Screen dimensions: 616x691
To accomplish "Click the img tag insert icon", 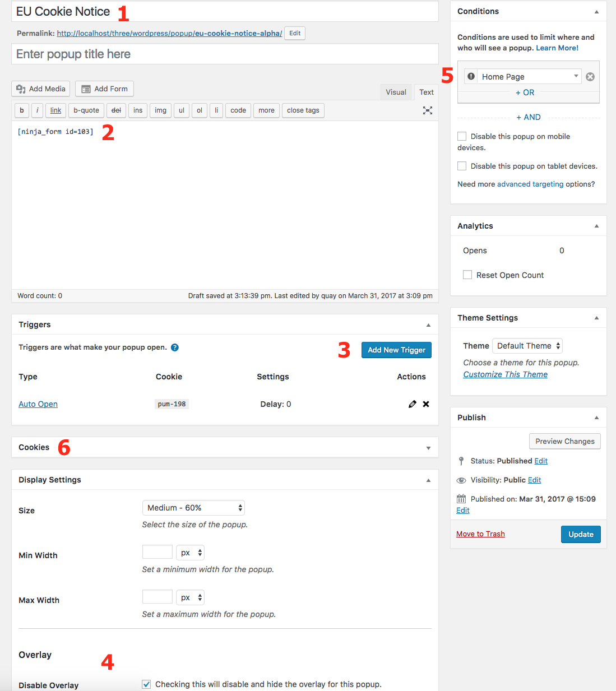I will click(x=160, y=110).
